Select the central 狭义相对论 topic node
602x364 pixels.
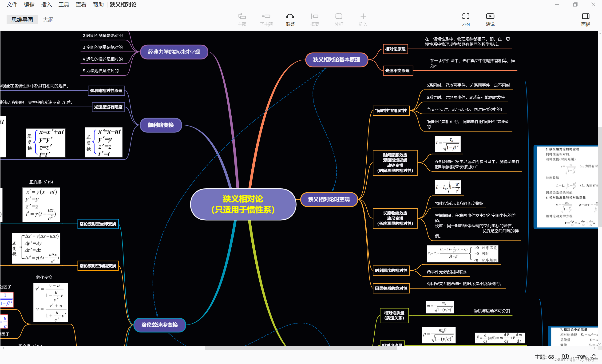coord(243,204)
